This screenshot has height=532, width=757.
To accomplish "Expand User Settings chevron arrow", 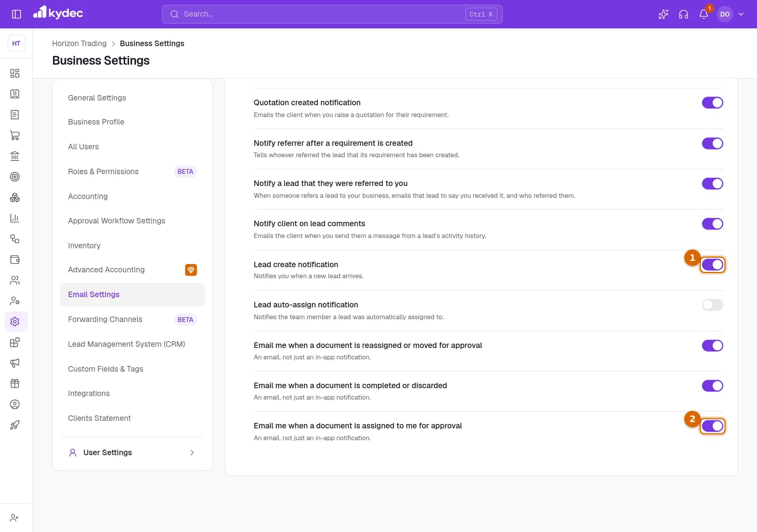I will pos(192,452).
